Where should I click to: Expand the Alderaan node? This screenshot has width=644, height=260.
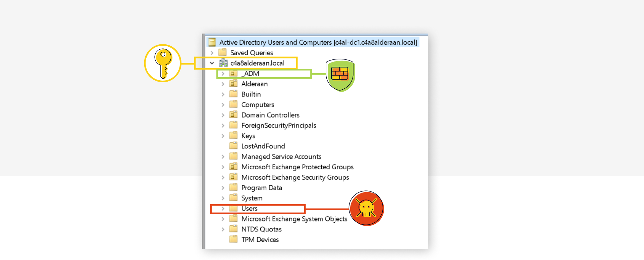tap(223, 84)
